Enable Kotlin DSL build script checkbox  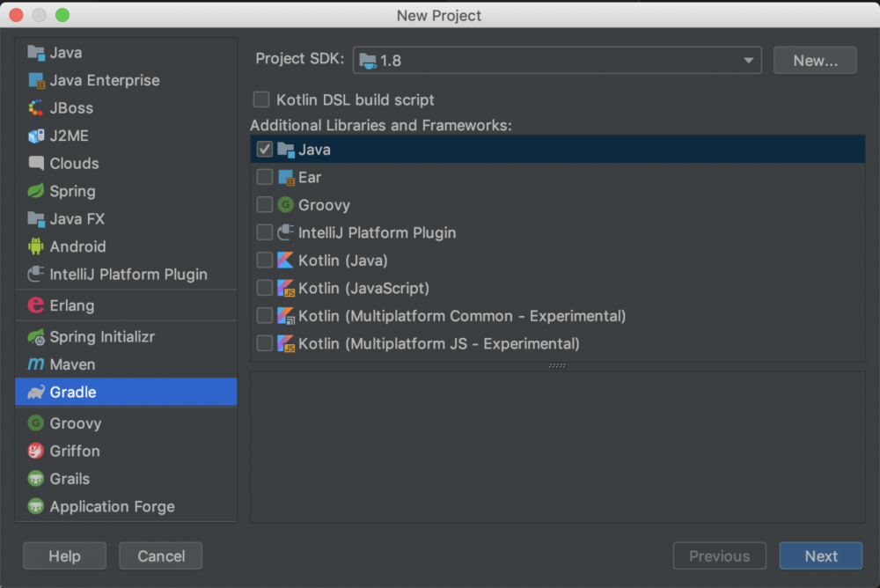[261, 100]
